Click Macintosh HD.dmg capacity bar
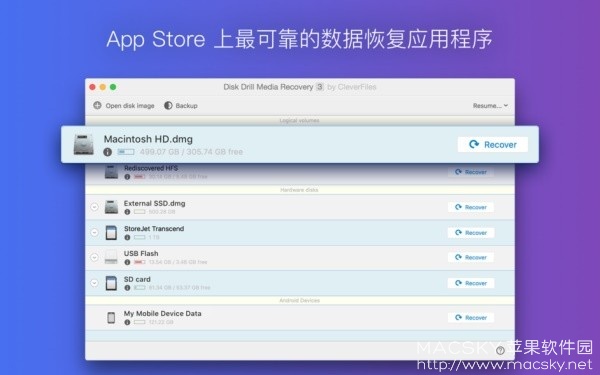Screen dimensions: 600x375 coord(126,152)
